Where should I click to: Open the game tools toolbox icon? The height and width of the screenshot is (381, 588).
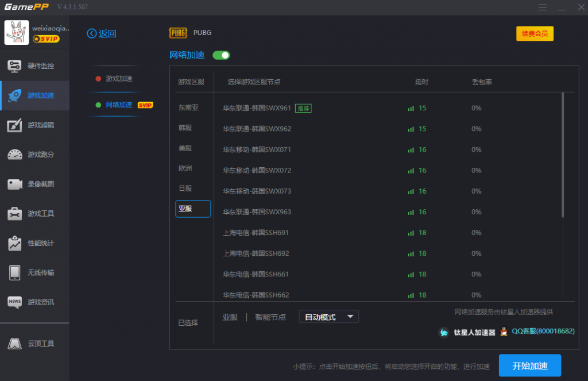(14, 214)
